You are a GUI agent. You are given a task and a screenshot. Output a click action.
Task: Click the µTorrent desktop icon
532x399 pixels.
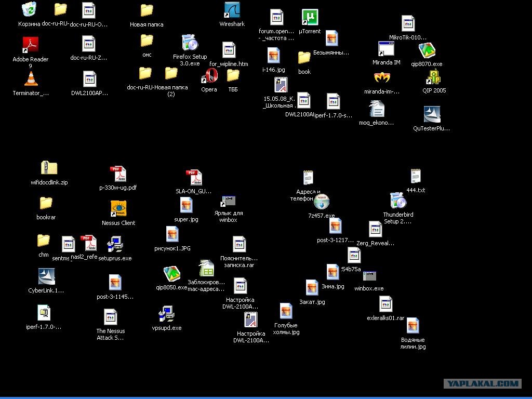pos(310,17)
